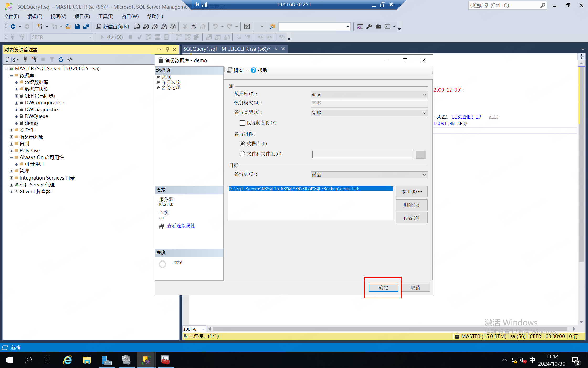Enable the copy-only backup checkbox
Screen dimensions: 588x368
(242, 123)
